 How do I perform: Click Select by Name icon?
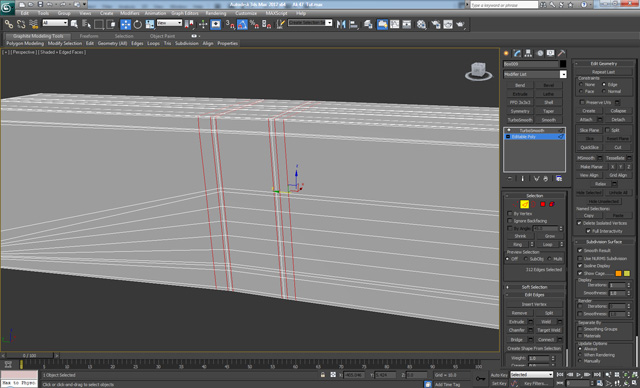pos(87,24)
